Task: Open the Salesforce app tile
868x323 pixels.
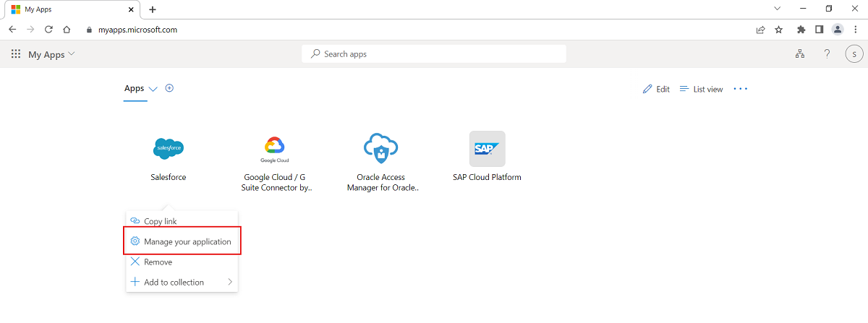Action: pyautogui.click(x=169, y=149)
